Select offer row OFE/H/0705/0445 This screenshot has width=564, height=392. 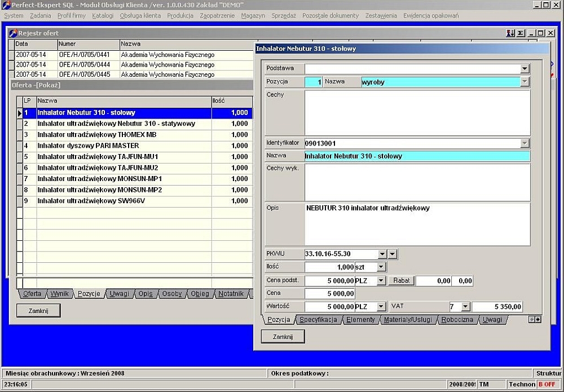click(x=133, y=74)
